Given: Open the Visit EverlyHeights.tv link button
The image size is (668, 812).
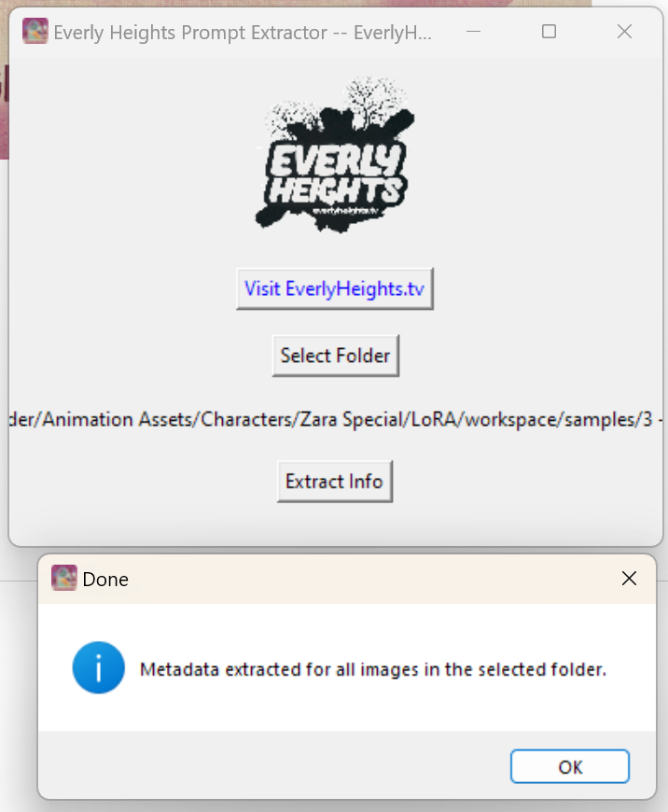Looking at the screenshot, I should click(335, 289).
